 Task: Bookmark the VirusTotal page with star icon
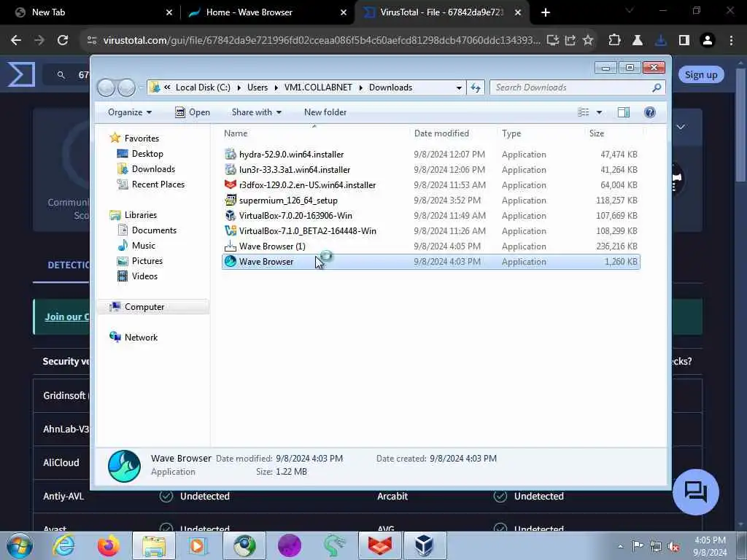(x=588, y=40)
